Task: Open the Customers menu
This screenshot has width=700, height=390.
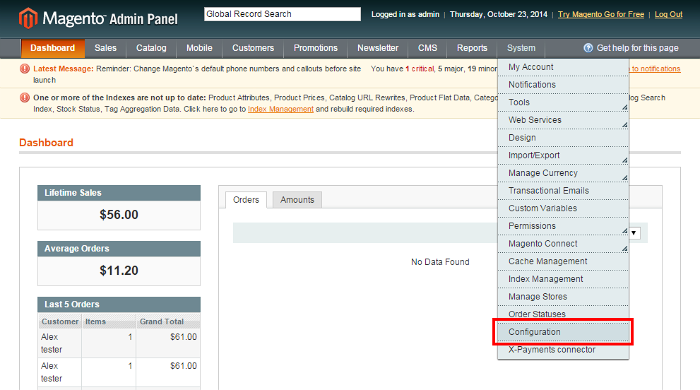Action: [x=253, y=48]
